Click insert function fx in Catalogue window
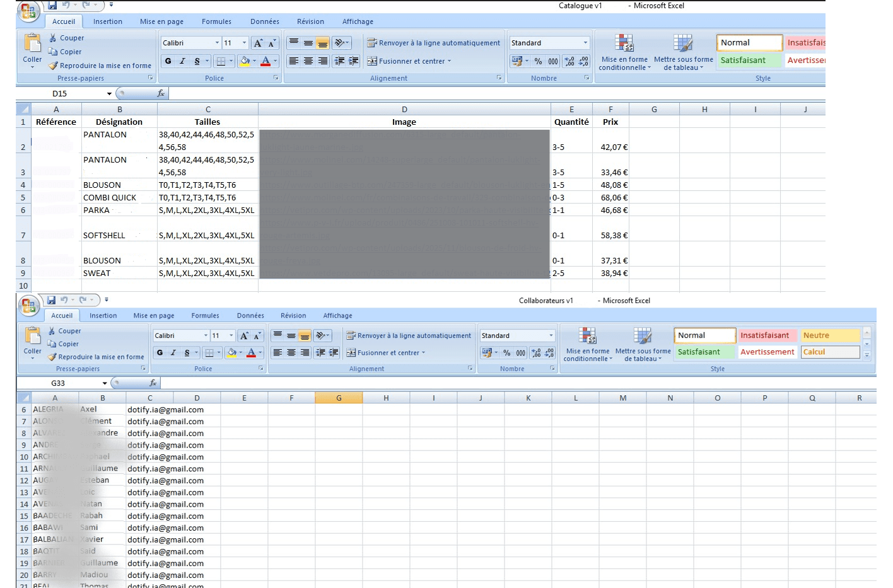893x588 pixels. point(161,93)
